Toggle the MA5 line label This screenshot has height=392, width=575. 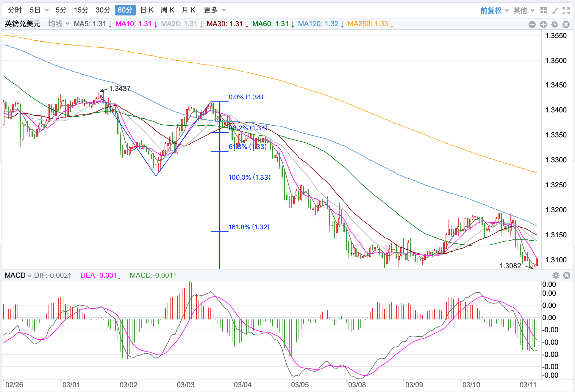[93, 24]
